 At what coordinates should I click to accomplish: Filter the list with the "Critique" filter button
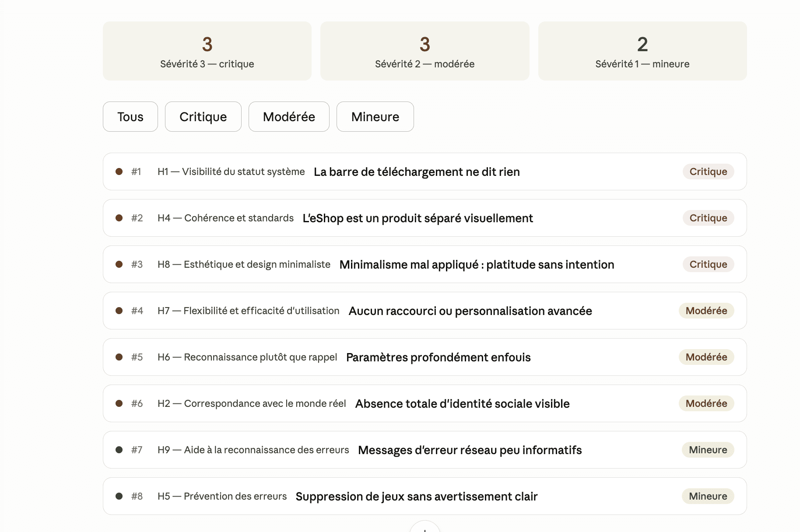click(203, 117)
